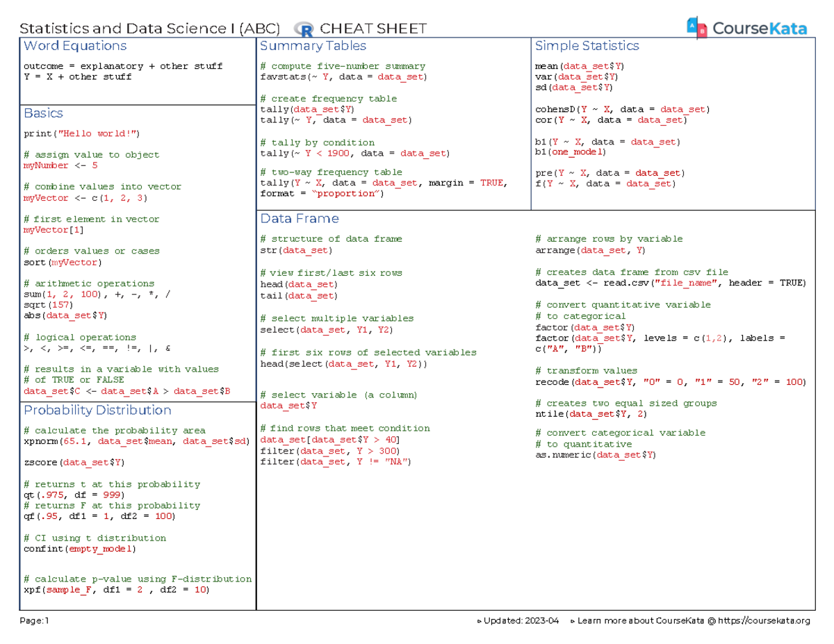The image size is (834, 644).
Task: Click the small arrow before Updated: 2023-04
Action: point(480,621)
